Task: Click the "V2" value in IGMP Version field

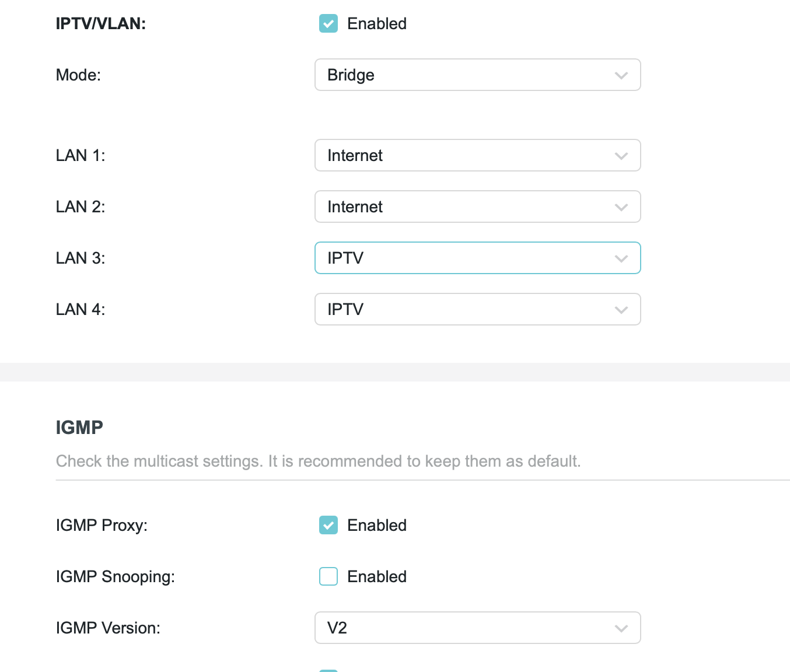Action: 337,628
